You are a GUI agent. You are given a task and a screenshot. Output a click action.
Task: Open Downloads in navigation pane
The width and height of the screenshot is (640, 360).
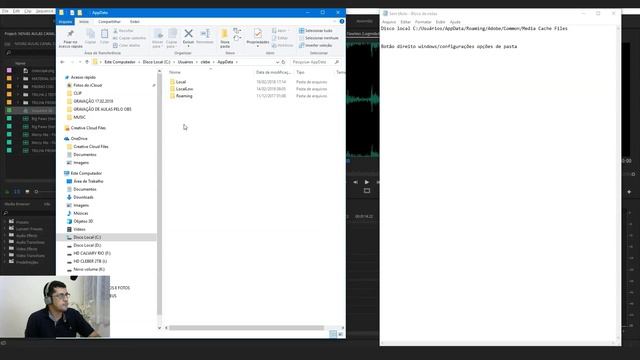(x=83, y=197)
